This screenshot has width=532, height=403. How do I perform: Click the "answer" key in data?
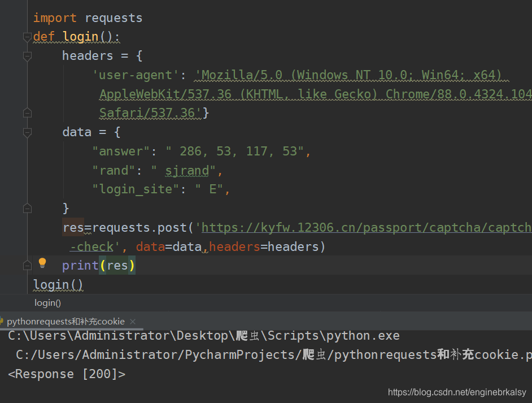click(x=121, y=151)
